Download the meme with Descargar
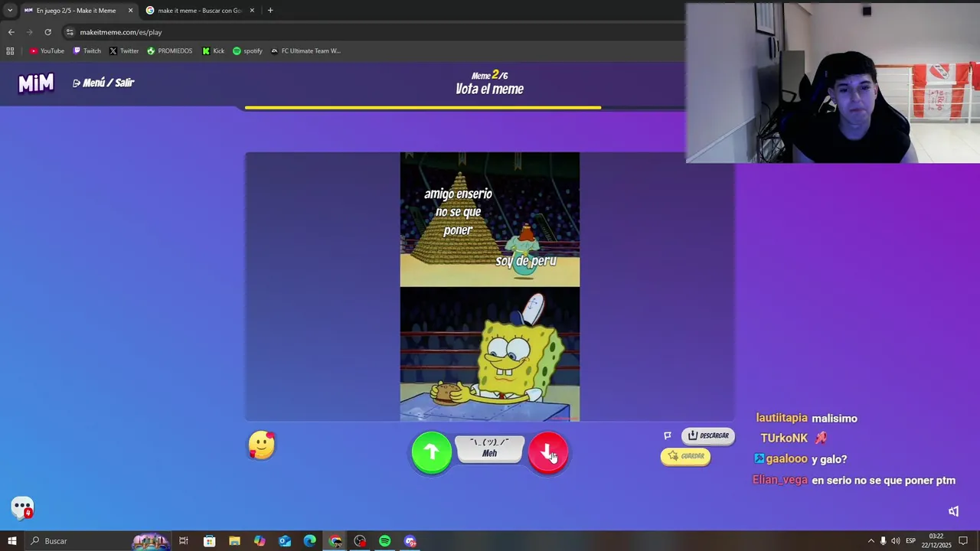 click(x=708, y=435)
